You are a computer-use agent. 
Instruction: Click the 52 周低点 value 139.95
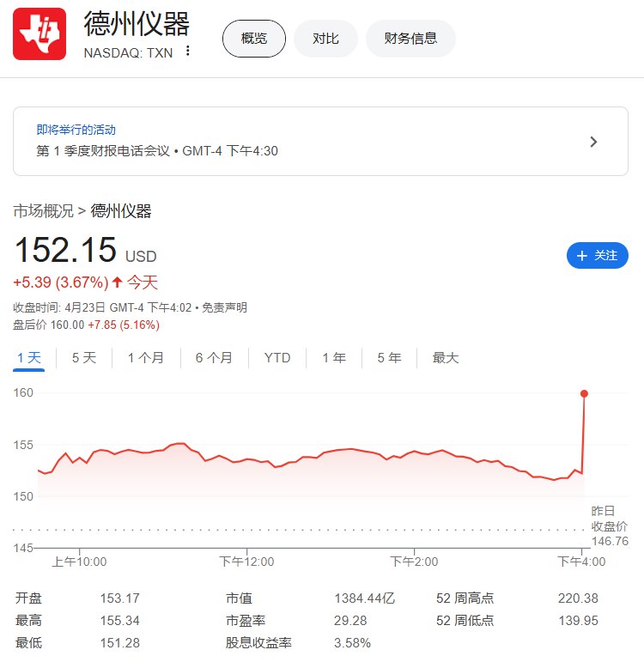click(578, 620)
